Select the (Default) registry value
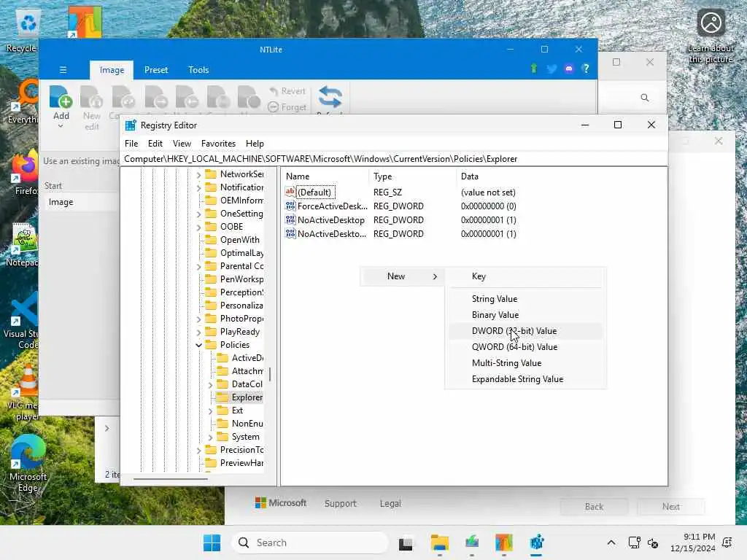This screenshot has width=747, height=560. point(314,192)
